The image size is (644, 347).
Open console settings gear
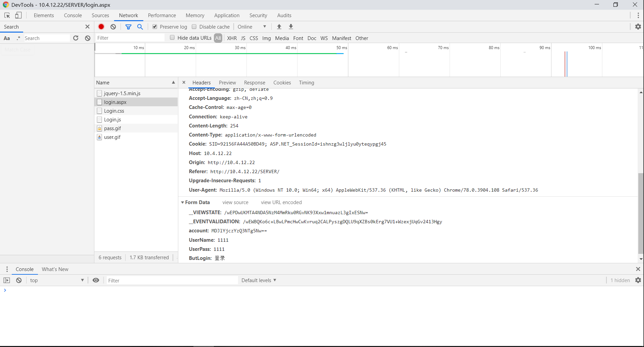coord(638,280)
